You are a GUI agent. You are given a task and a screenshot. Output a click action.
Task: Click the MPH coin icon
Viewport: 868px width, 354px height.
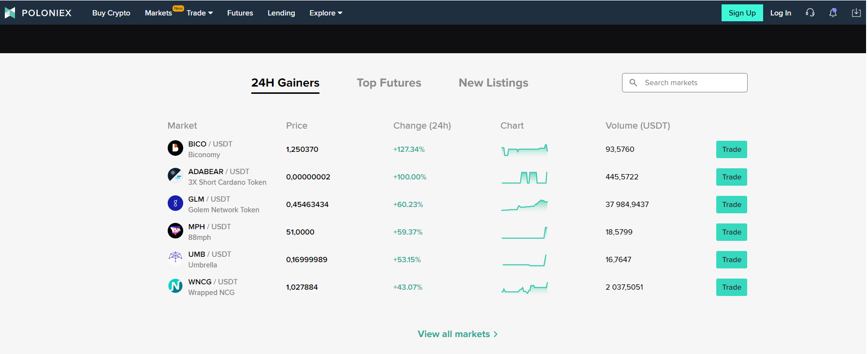pyautogui.click(x=175, y=231)
